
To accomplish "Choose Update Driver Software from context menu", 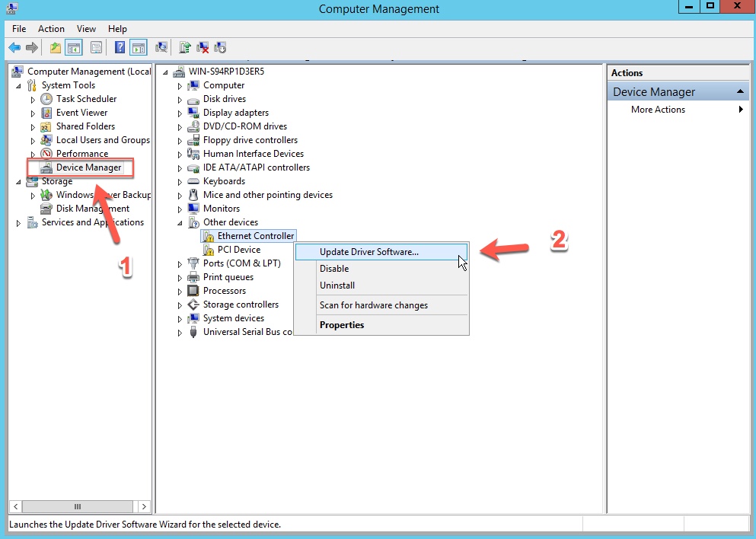I will [x=381, y=252].
